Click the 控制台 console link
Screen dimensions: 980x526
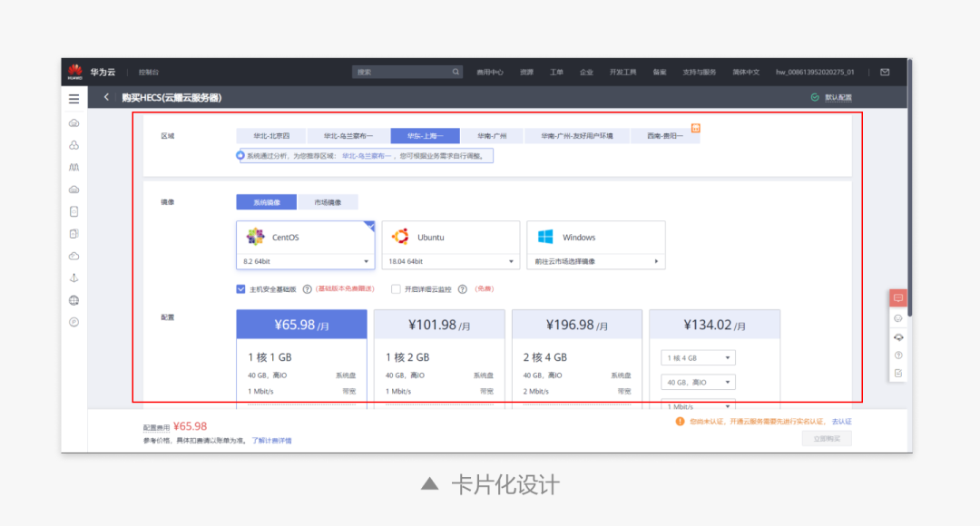coord(149,72)
